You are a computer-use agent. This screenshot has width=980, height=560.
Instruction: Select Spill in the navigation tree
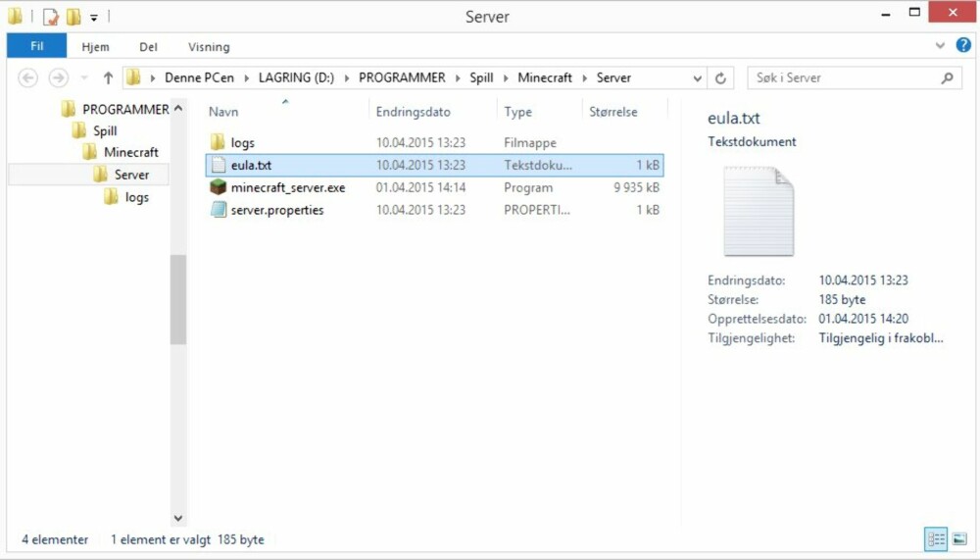(x=105, y=130)
